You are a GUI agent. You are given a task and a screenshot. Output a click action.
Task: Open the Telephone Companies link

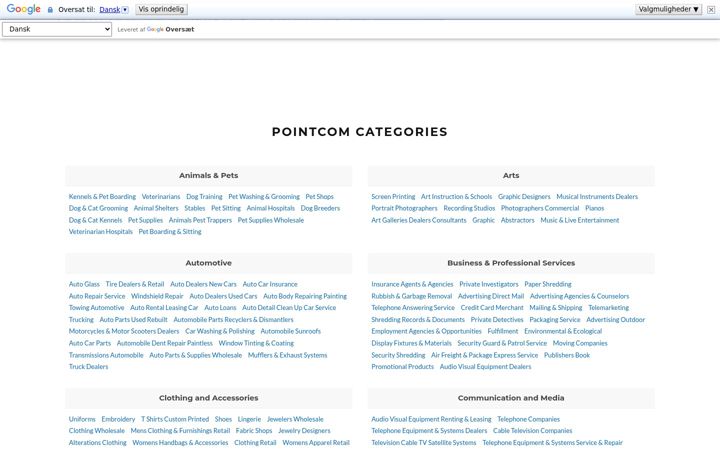coord(529,419)
